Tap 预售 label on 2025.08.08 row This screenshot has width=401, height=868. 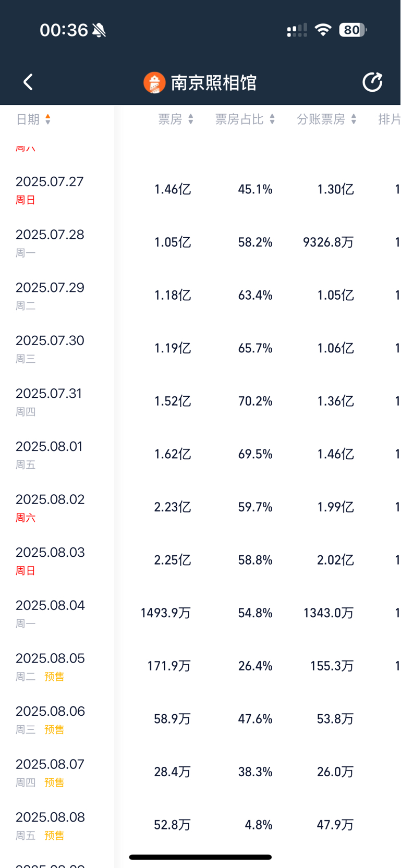click(54, 836)
